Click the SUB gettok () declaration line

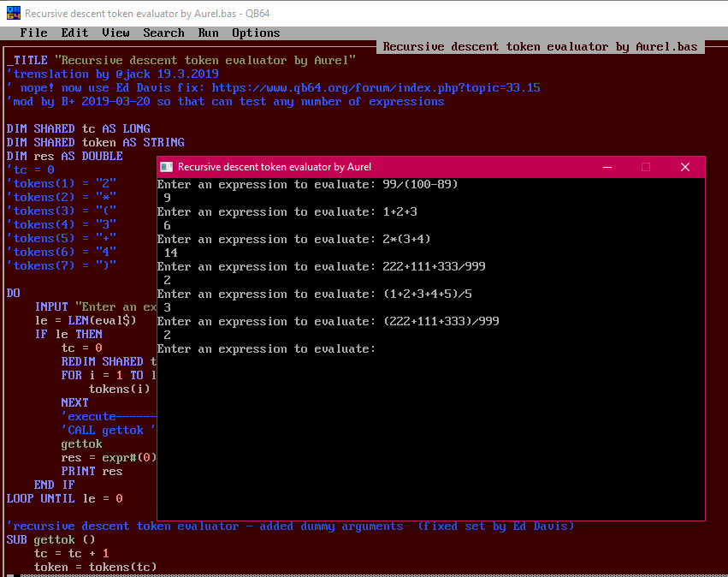[50, 540]
